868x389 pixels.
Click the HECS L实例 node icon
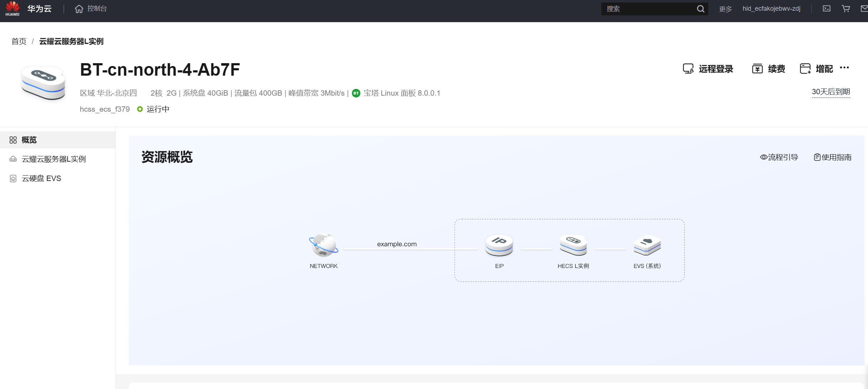pos(573,246)
